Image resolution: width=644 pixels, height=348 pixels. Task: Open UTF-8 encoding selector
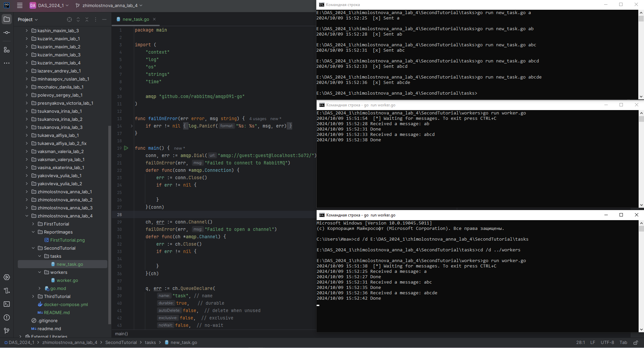click(x=607, y=343)
